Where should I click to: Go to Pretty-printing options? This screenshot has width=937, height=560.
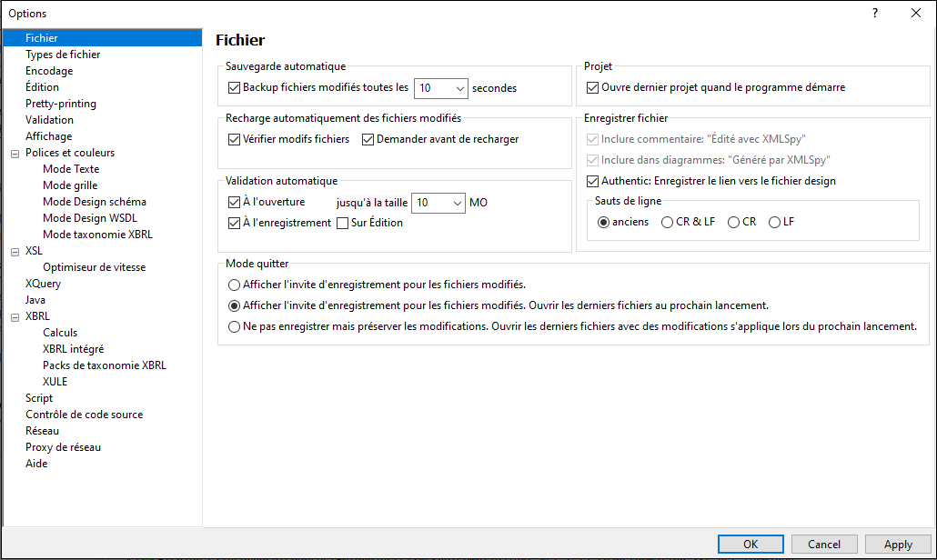pos(60,104)
